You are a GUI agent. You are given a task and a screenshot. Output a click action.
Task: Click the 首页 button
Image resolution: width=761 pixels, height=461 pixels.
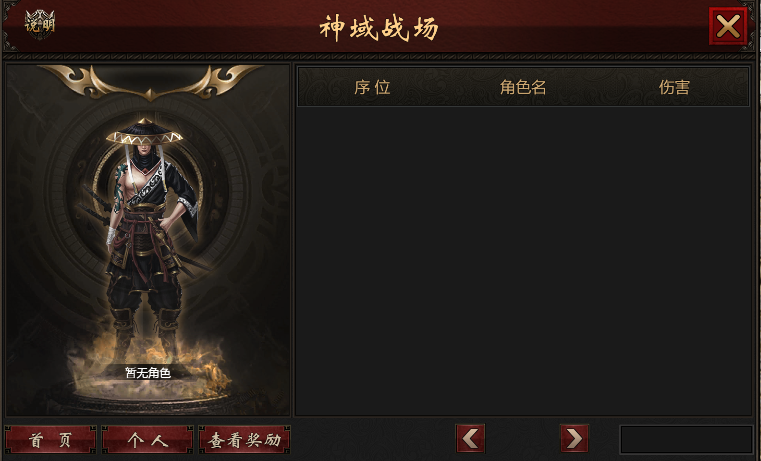(50, 440)
